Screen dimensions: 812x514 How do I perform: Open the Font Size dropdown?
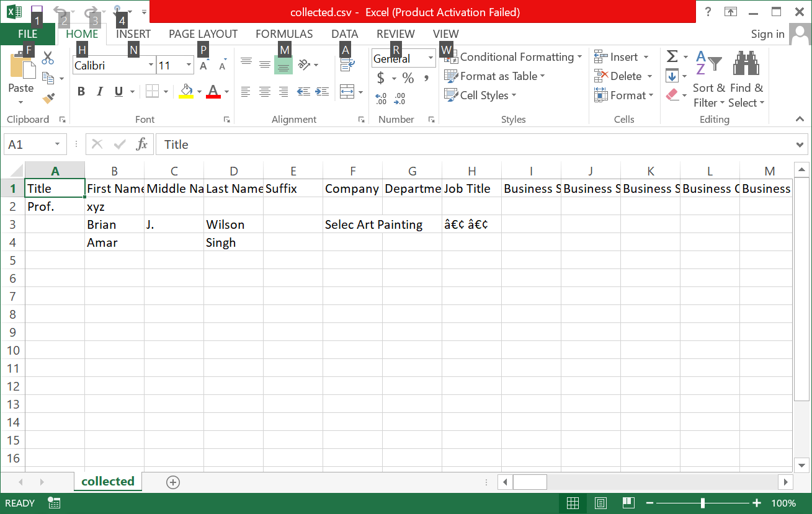[188, 64]
